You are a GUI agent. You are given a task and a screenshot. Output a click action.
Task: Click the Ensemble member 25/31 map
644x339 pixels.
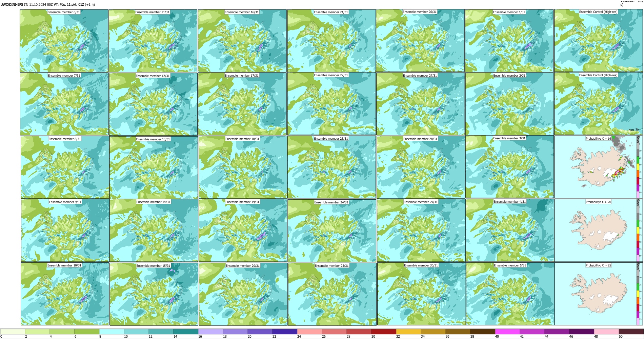pos(332,294)
